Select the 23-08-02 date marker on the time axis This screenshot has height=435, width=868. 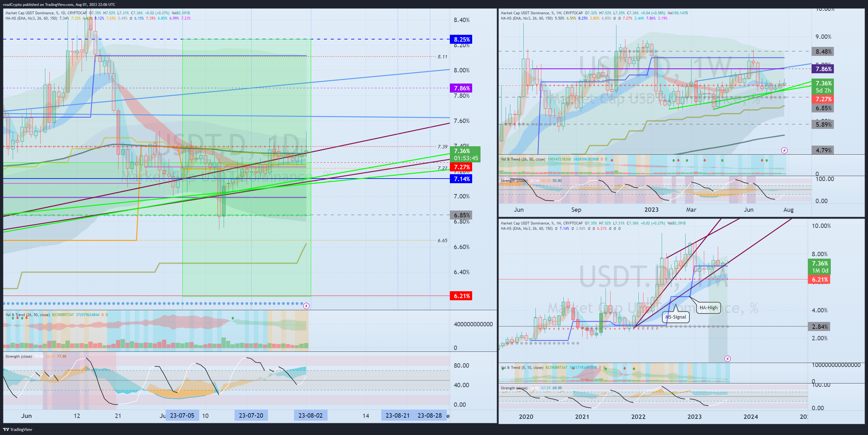click(311, 415)
